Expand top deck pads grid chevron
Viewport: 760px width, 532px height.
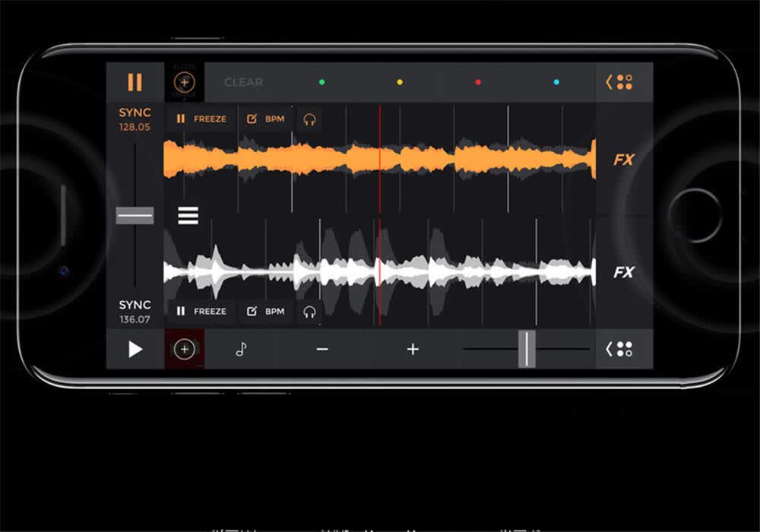click(x=619, y=82)
